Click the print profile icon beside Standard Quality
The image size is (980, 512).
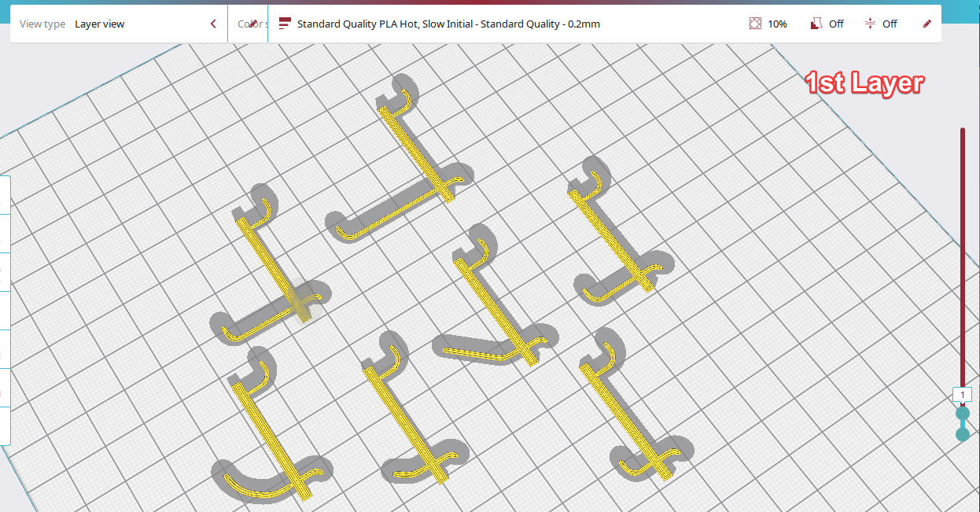[285, 24]
